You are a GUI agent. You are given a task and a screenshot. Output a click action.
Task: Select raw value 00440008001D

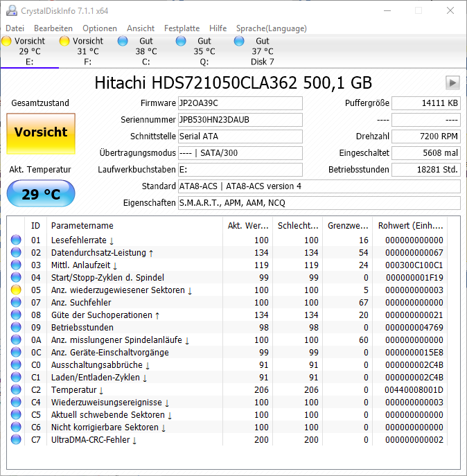click(414, 390)
